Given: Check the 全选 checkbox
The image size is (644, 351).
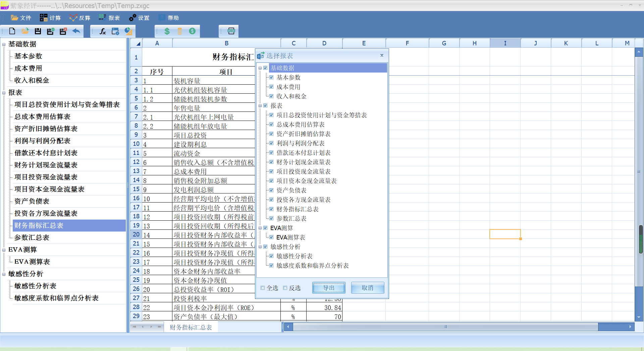Looking at the screenshot, I should click(263, 288).
